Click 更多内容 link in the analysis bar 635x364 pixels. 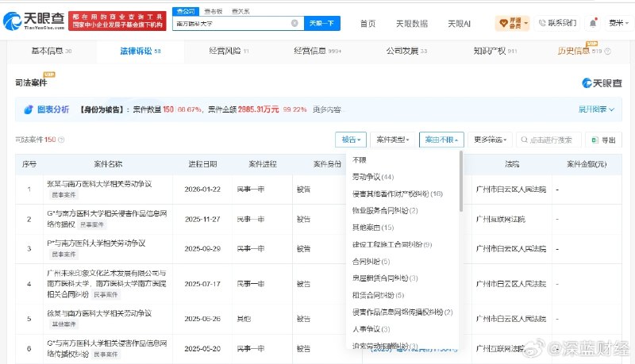coord(327,109)
